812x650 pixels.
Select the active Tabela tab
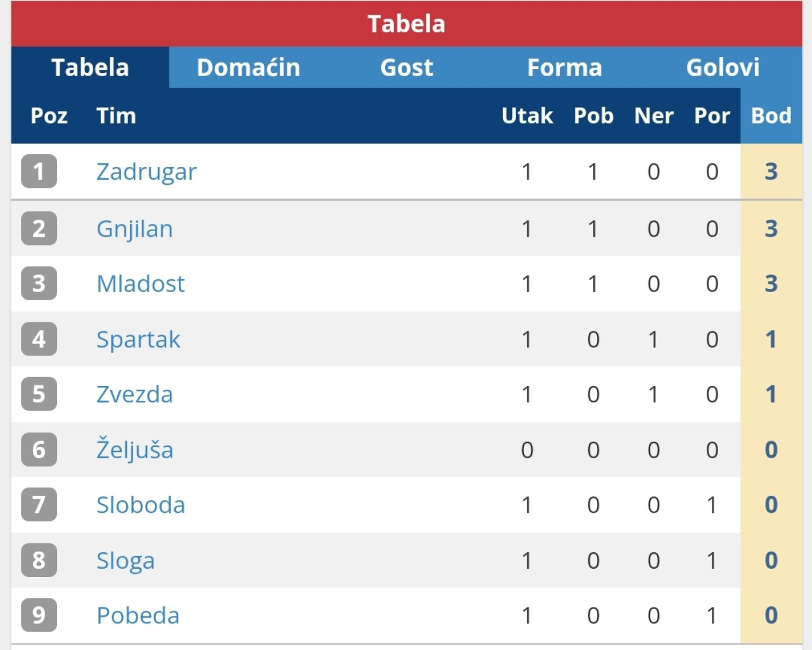coord(90,67)
